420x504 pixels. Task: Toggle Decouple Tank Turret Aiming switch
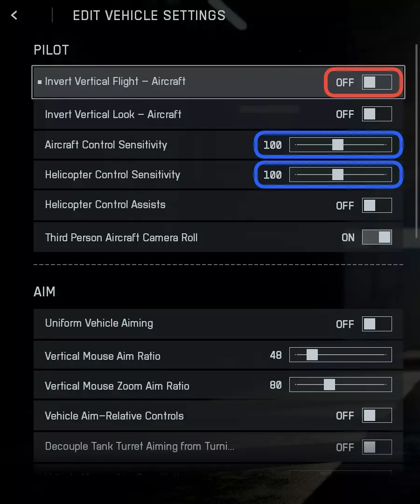click(x=377, y=447)
